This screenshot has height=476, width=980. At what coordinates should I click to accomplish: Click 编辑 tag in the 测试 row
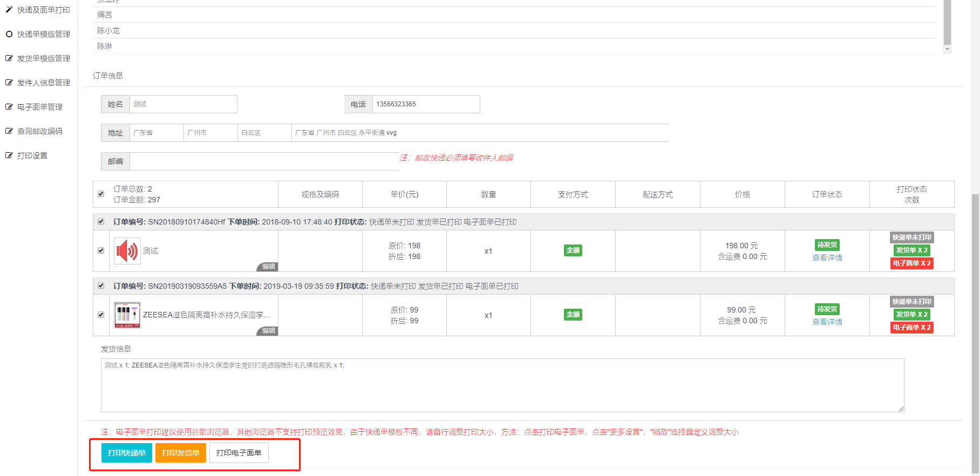(268, 267)
